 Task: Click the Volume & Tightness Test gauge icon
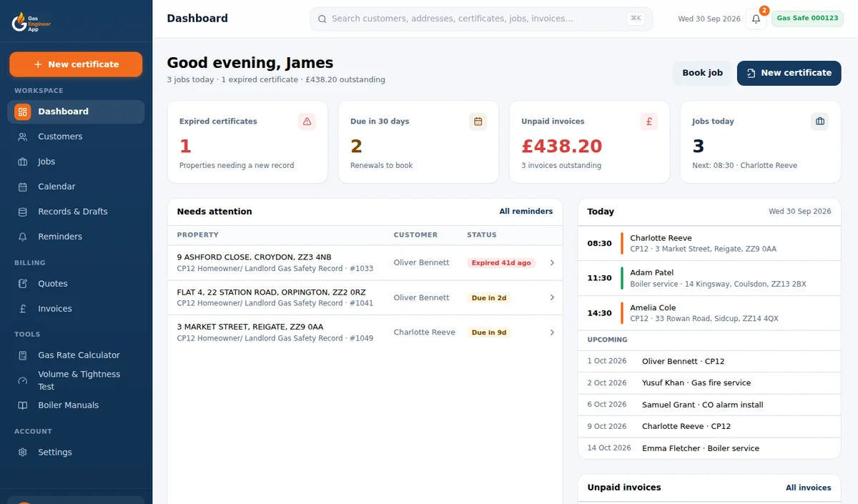(23, 380)
